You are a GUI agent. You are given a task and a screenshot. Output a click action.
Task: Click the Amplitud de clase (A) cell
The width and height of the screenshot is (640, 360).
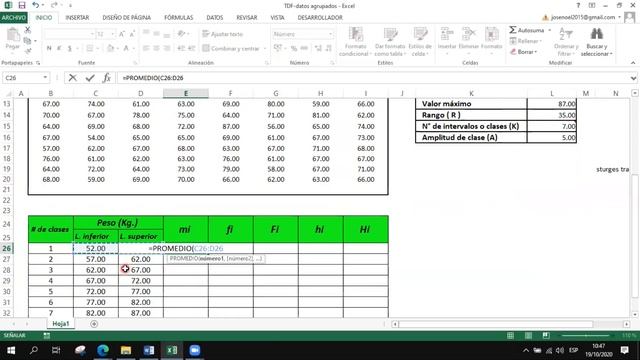(471, 138)
